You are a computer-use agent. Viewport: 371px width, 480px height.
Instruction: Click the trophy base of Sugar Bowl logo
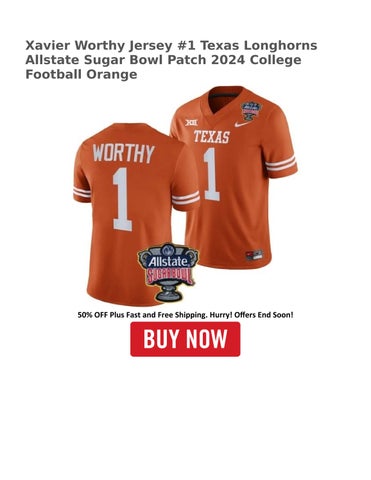(169, 293)
